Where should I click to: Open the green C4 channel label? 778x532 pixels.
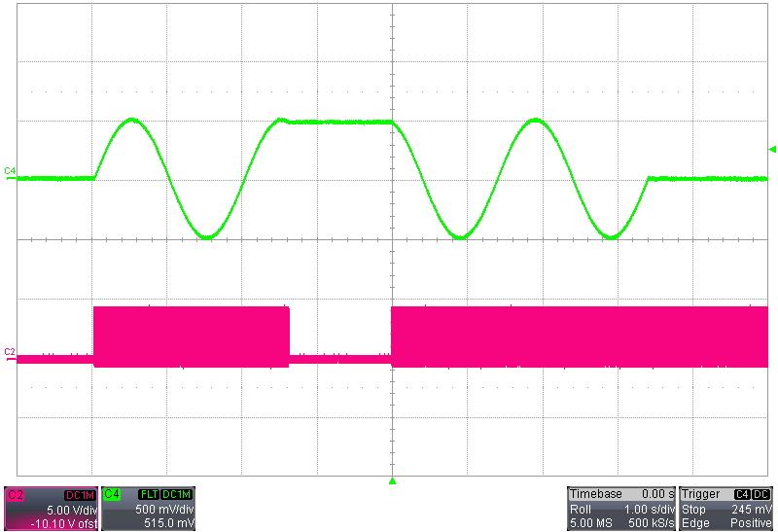[x=112, y=494]
